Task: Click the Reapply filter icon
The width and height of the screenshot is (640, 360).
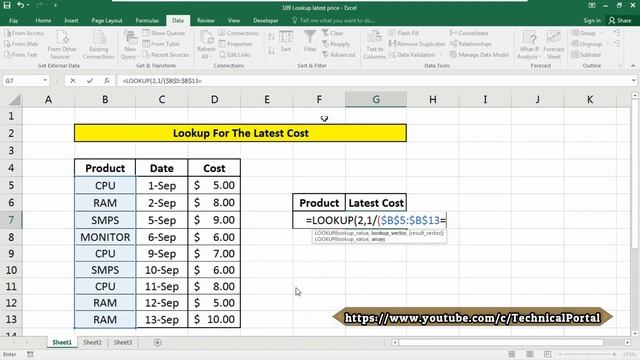Action: pos(336,44)
